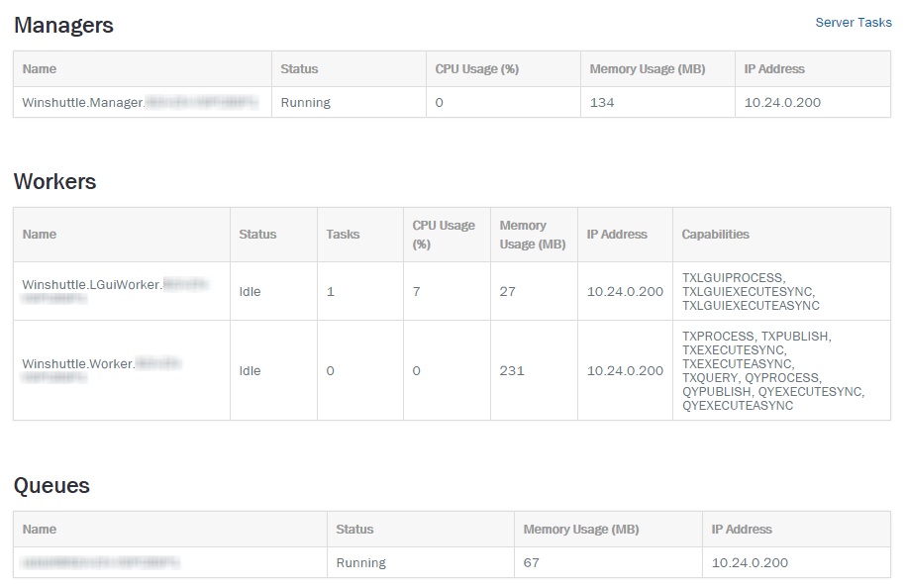Select Winshuttle.LGuiWorker name cell
This screenshot has width=906, height=588.
[x=122, y=291]
